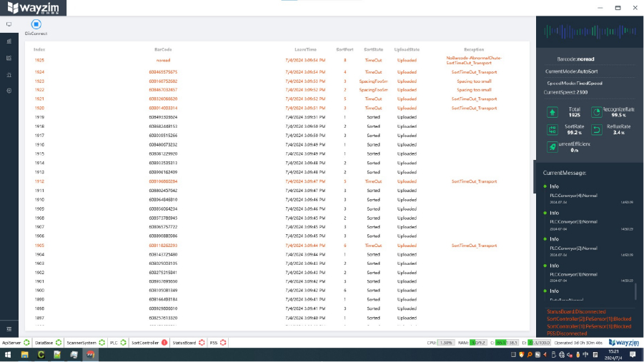
Task: Click the CurrentMessage panel scrollbar
Action: click(635, 291)
